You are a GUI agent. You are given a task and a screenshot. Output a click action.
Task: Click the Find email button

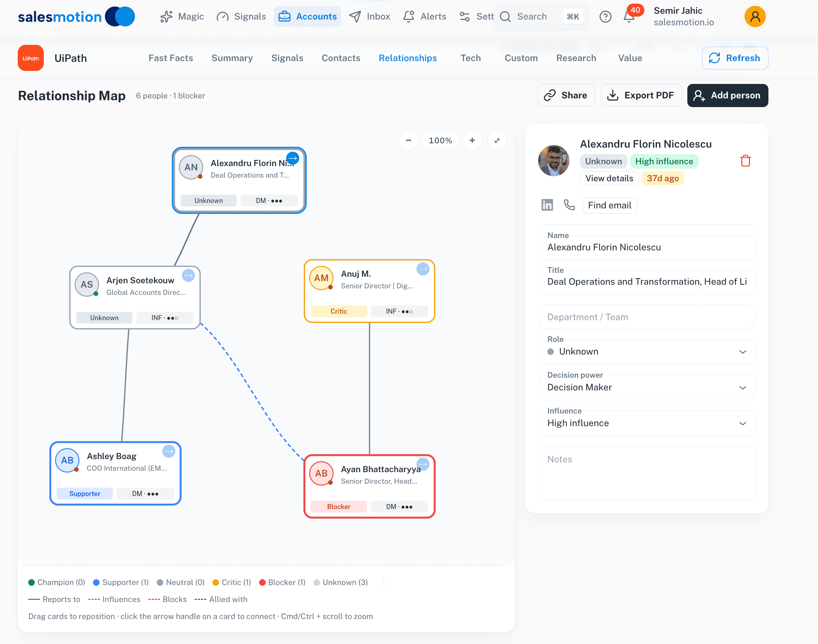(x=610, y=205)
